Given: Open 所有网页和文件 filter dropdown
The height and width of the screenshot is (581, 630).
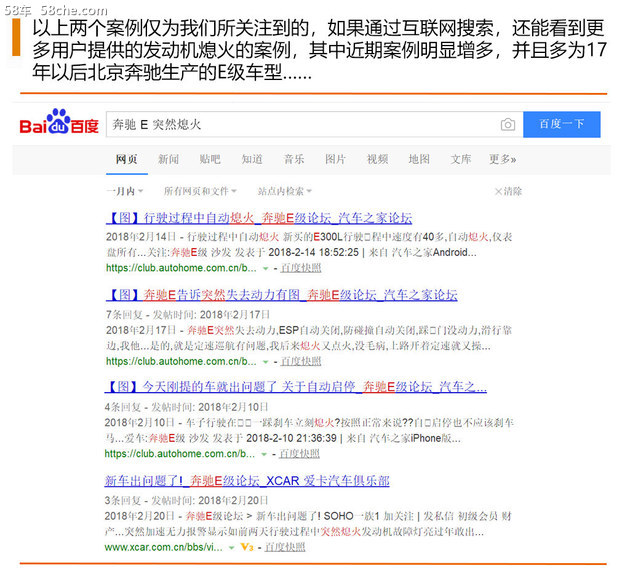Looking at the screenshot, I should click(200, 191).
